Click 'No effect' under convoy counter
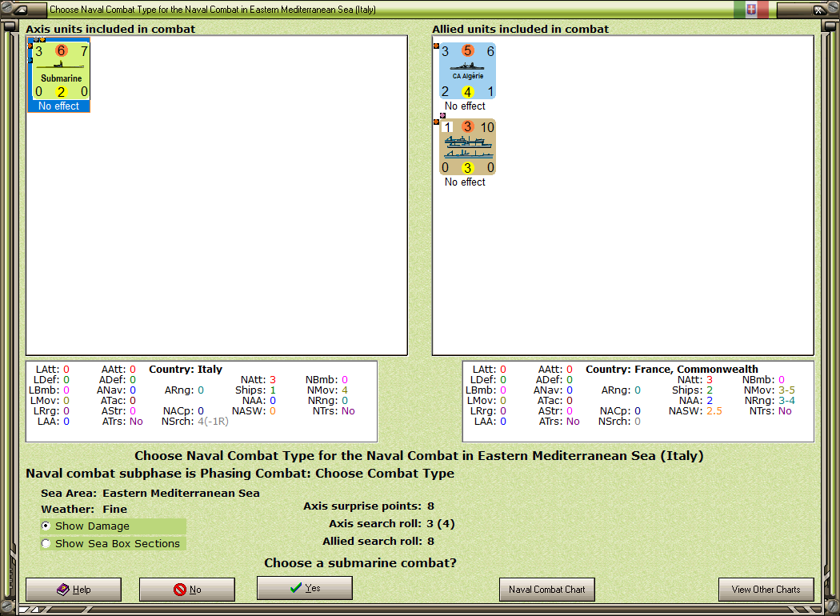Image resolution: width=840 pixels, height=616 pixels. tap(465, 182)
